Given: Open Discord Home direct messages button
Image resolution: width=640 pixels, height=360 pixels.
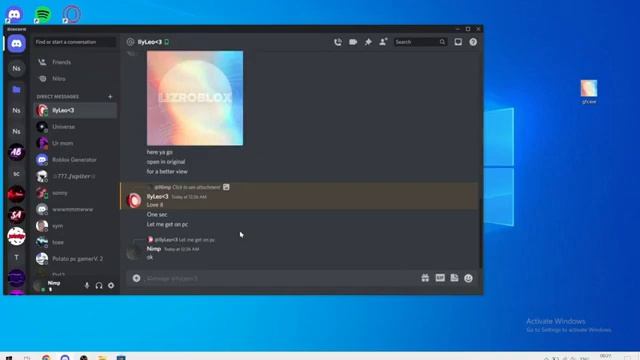Looking at the screenshot, I should 16,44.
